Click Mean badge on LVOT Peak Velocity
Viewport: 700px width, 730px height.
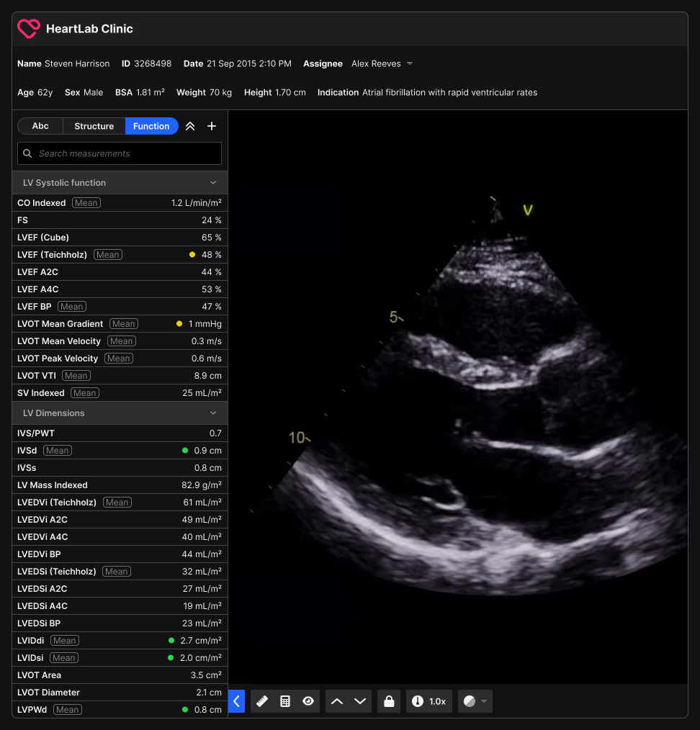point(118,359)
